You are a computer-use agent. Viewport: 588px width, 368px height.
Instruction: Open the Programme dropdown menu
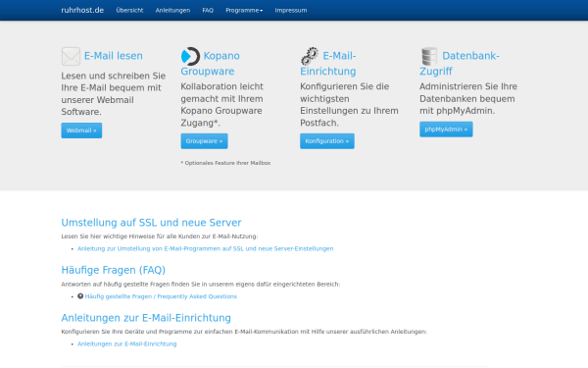[244, 11]
